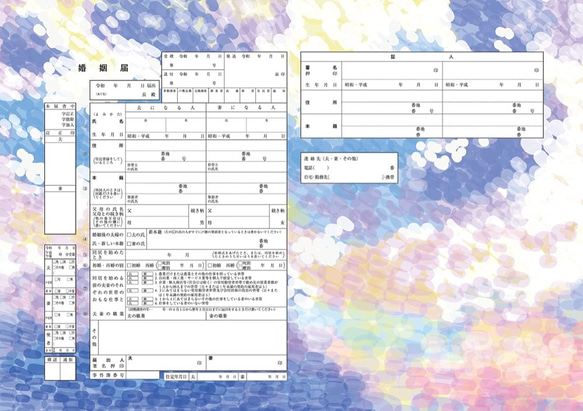583x411 pixels.
Task: Check the 夫の氏 checkbox
Action: 129,235
